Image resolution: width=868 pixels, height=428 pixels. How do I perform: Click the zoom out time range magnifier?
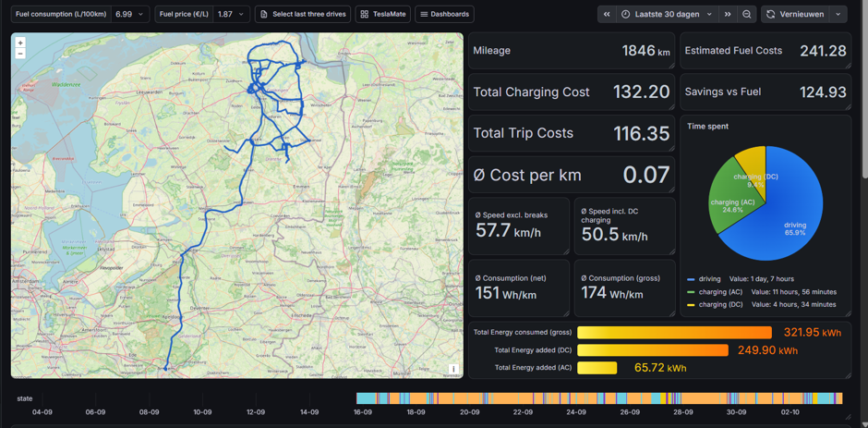pos(747,15)
